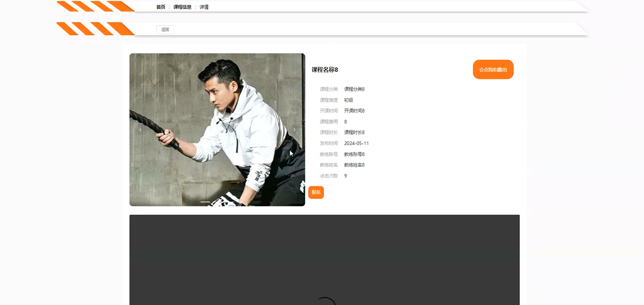Click the 初级 difficulty value
Viewport: 644px width, 305px height.
click(348, 100)
